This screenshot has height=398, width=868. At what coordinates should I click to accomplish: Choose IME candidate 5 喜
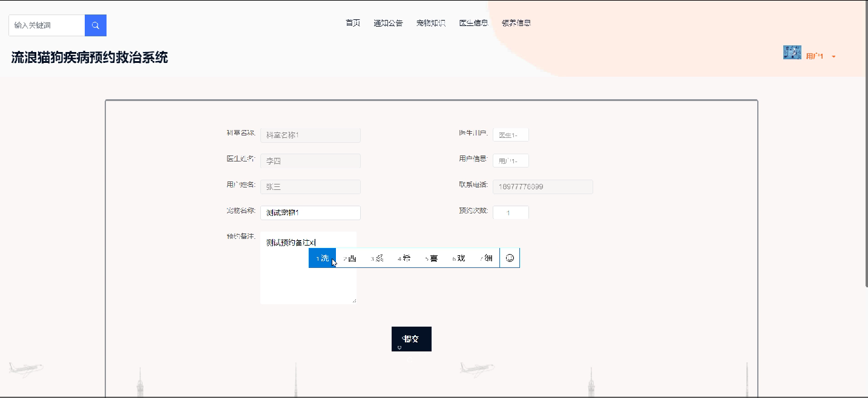click(x=432, y=258)
